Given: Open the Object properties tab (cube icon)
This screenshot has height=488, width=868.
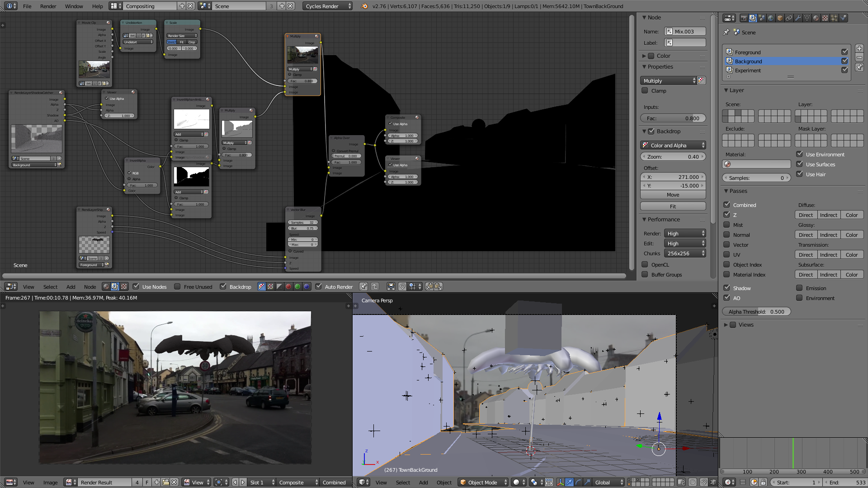Looking at the screenshot, I should pos(780,18).
